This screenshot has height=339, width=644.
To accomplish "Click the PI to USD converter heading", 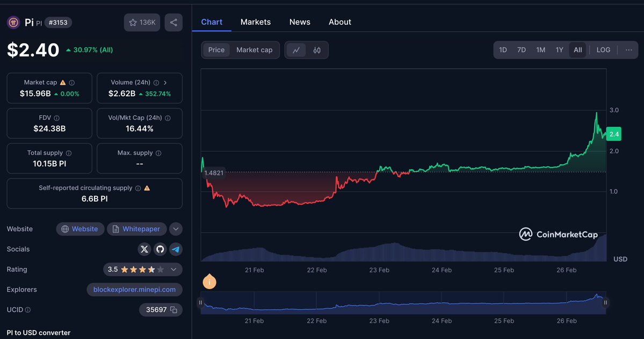I will click(39, 333).
